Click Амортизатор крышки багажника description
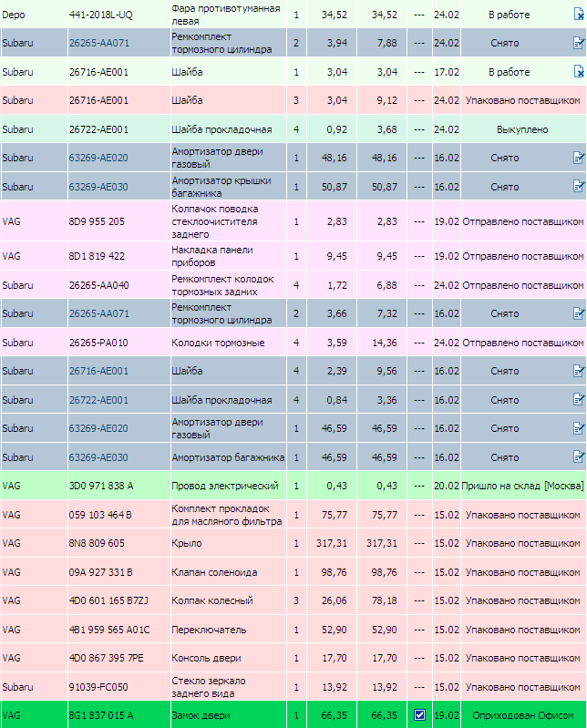Viewport: 587px width, 728px height. (x=221, y=187)
